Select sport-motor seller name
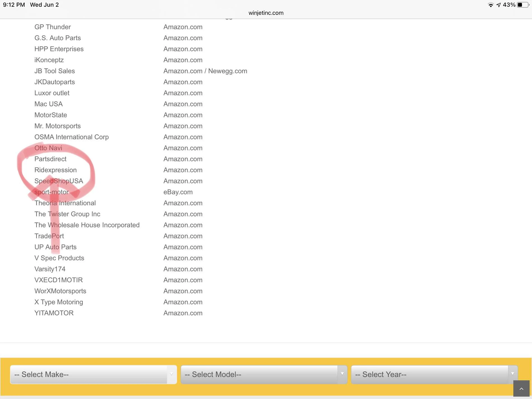This screenshot has height=399, width=532. (52, 192)
